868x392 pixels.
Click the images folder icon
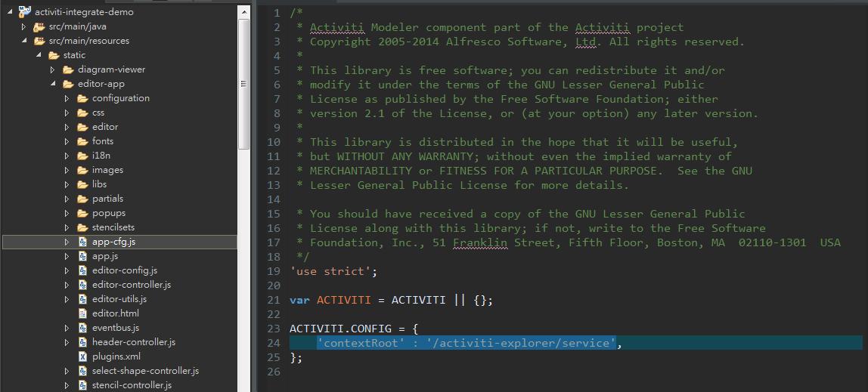(x=82, y=170)
